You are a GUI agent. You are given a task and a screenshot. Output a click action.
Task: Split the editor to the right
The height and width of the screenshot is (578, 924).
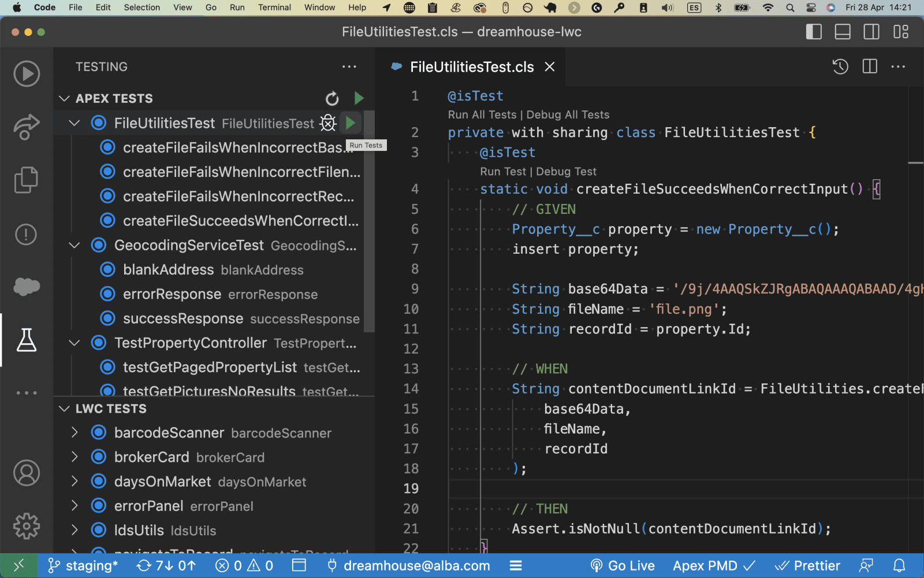point(870,67)
